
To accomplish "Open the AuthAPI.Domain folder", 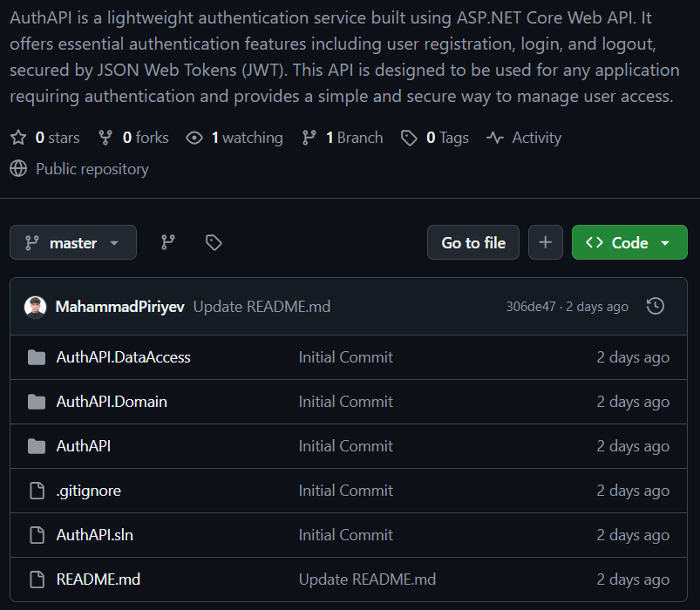I will 112,402.
